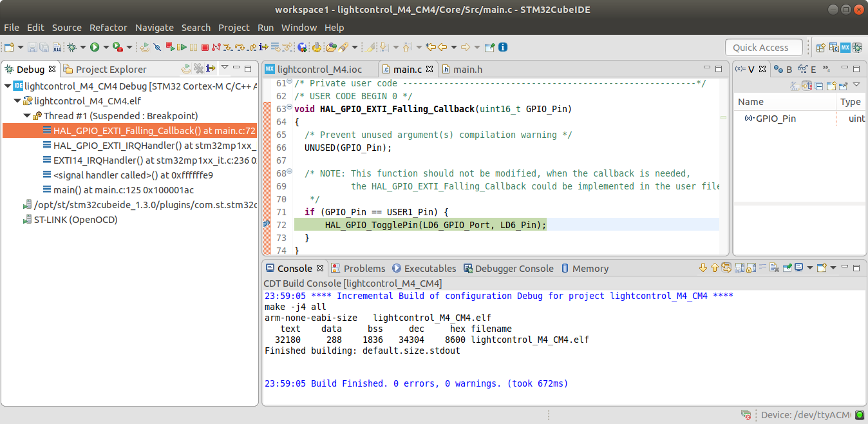The image size is (868, 424).
Task: Toggle Scroll Lock in the Console toolbar
Action: point(751,267)
